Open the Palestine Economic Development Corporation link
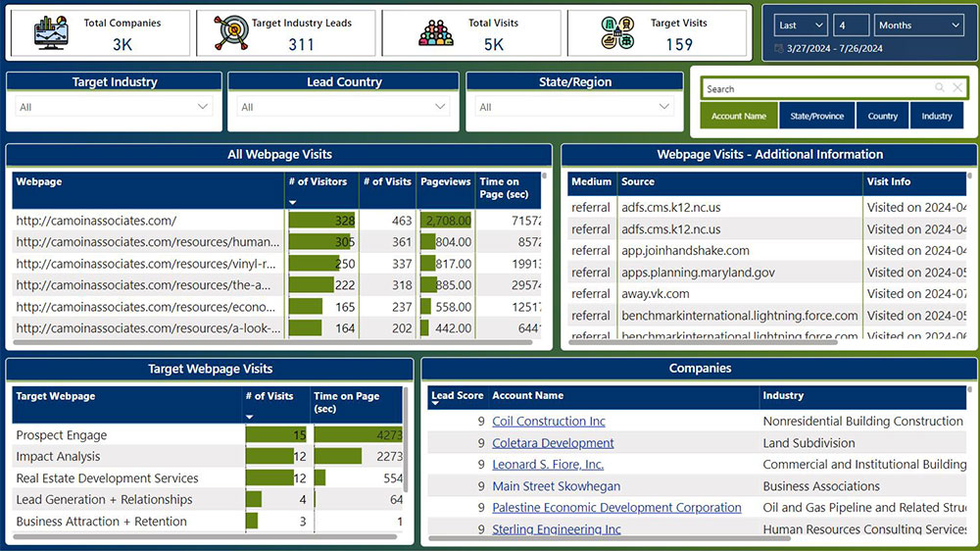 click(616, 508)
